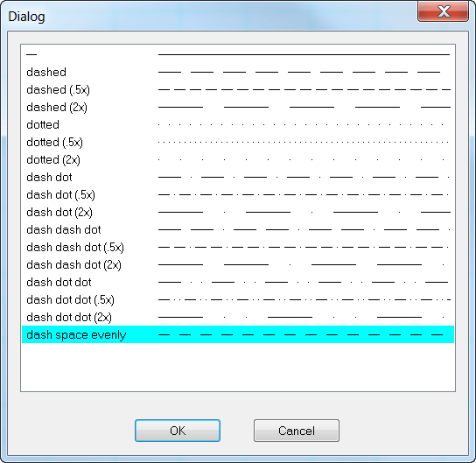The image size is (476, 463).
Task: Close the Dialog window
Action: [444, 11]
